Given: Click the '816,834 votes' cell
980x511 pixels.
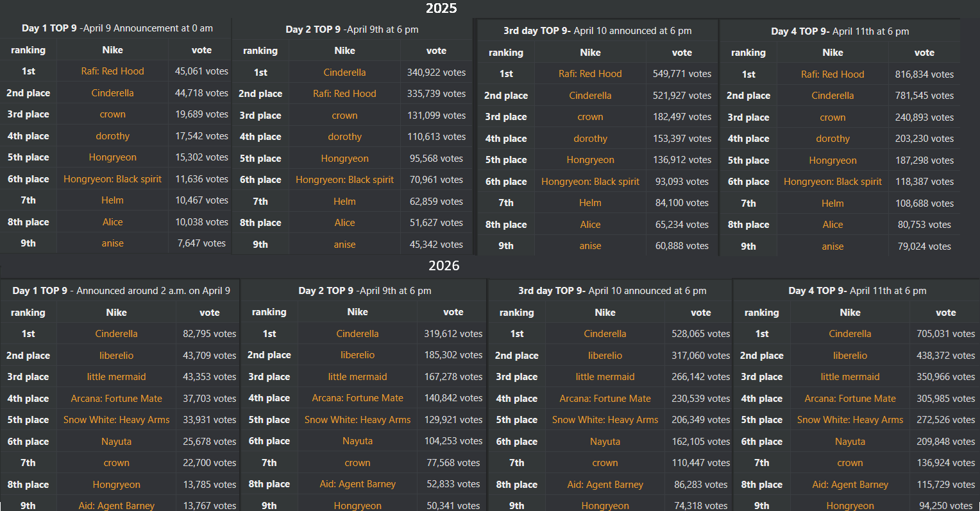Looking at the screenshot, I should (x=924, y=74).
